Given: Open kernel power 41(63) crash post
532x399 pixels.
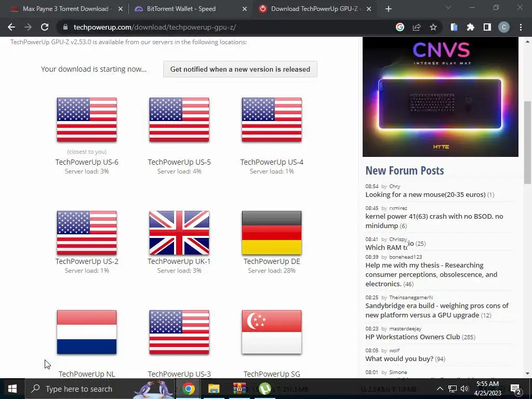Looking at the screenshot, I should click(434, 221).
